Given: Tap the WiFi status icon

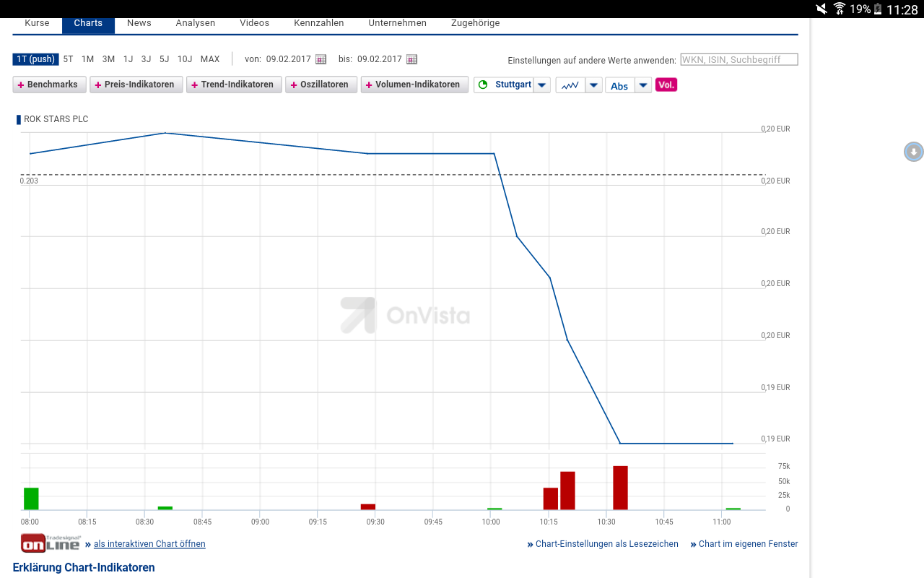Looking at the screenshot, I should [x=840, y=9].
